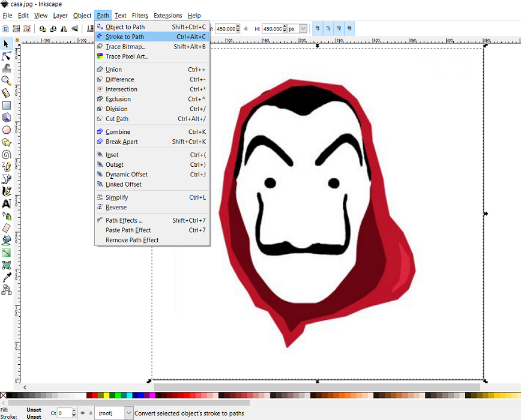Open the File menu
Viewport: 521px width, 420px height.
coord(7,16)
